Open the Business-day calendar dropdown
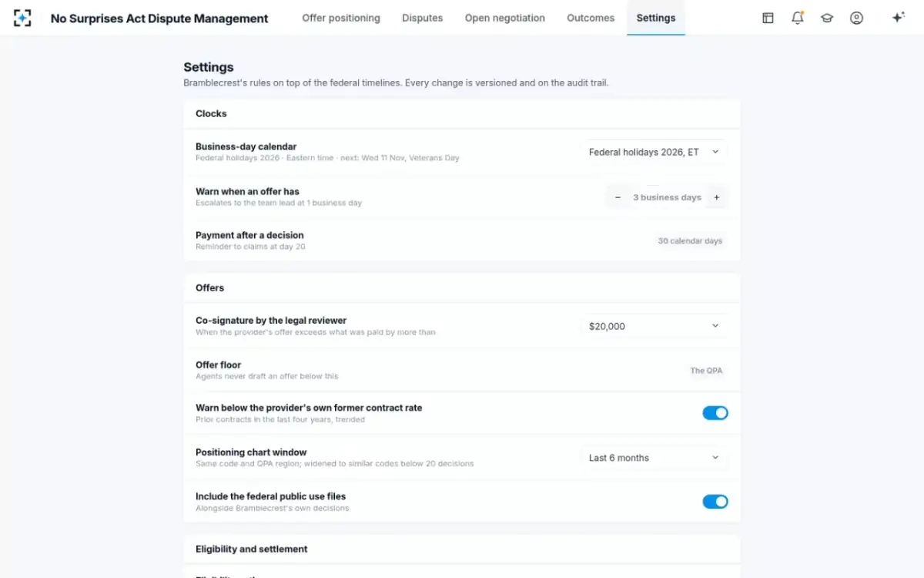Viewport: 924px width, 578px height. click(x=654, y=153)
